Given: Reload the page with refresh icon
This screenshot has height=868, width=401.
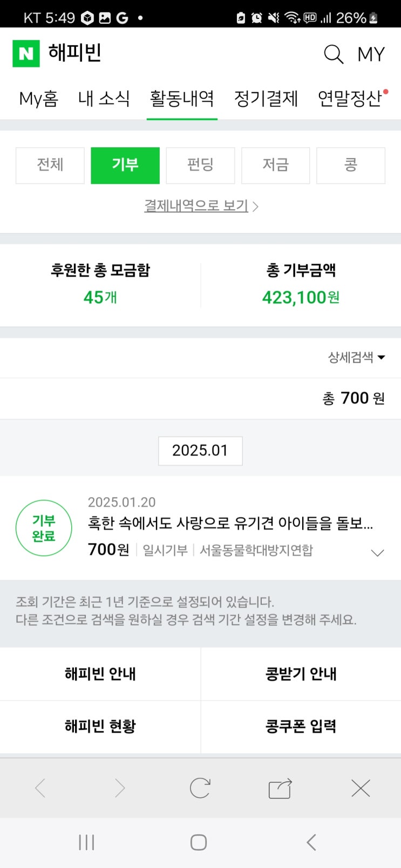Looking at the screenshot, I should point(200,788).
